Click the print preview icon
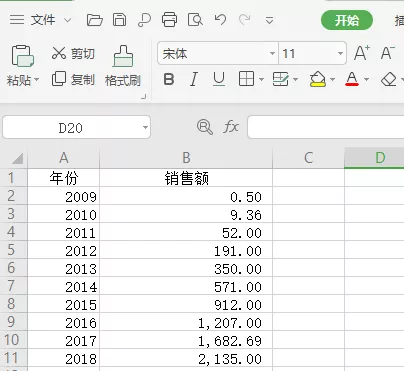This screenshot has height=371, width=404. [x=195, y=20]
